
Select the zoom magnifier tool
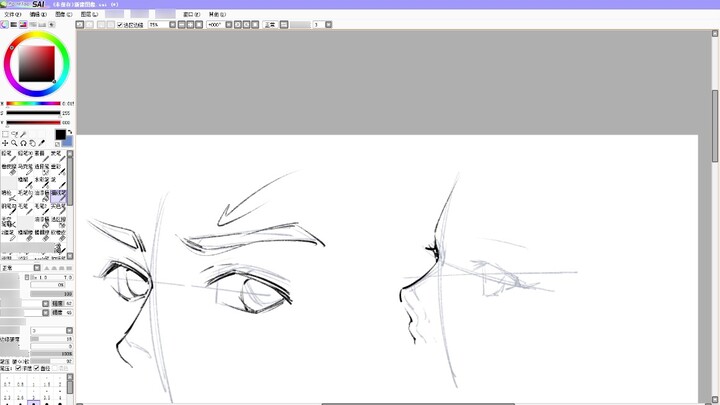pos(14,143)
